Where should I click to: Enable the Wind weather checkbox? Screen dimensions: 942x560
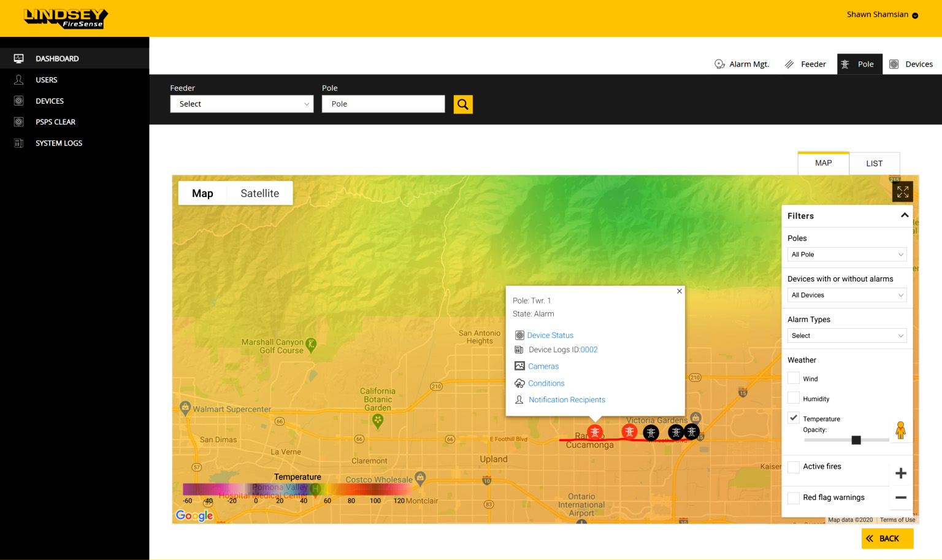coord(794,378)
